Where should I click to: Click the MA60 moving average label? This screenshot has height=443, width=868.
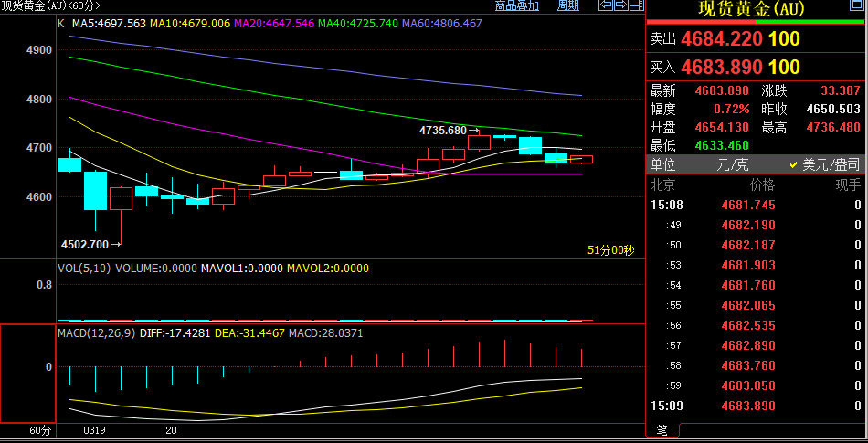[441, 23]
